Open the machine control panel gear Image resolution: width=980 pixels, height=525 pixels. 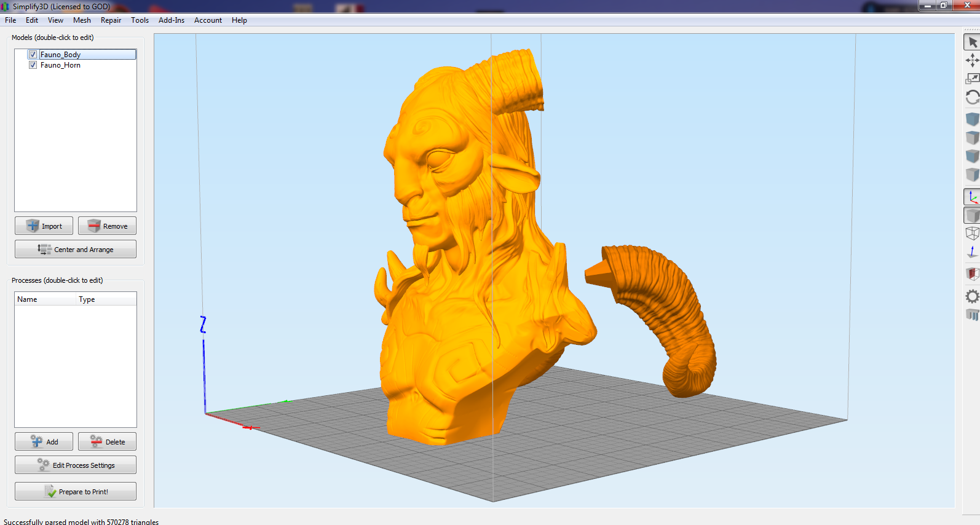(972, 296)
